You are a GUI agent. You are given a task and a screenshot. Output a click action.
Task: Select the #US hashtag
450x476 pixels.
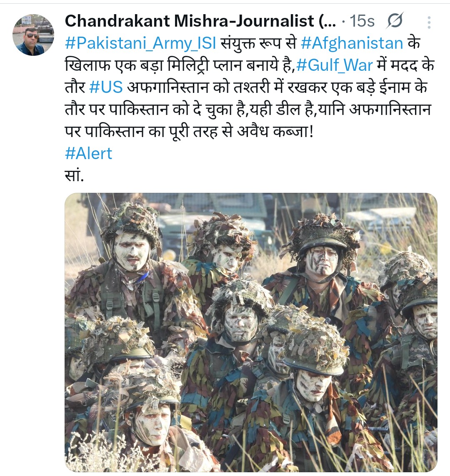106,87
